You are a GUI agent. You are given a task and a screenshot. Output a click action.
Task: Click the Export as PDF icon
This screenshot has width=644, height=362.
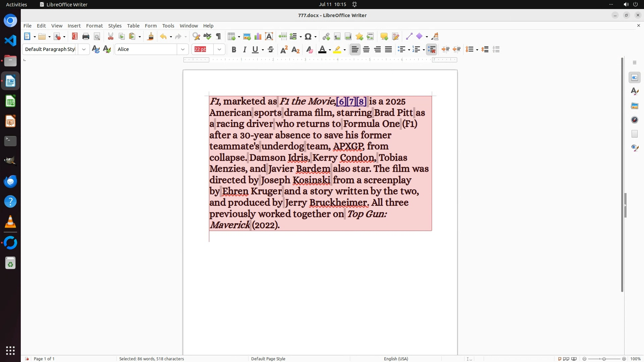click(x=74, y=37)
